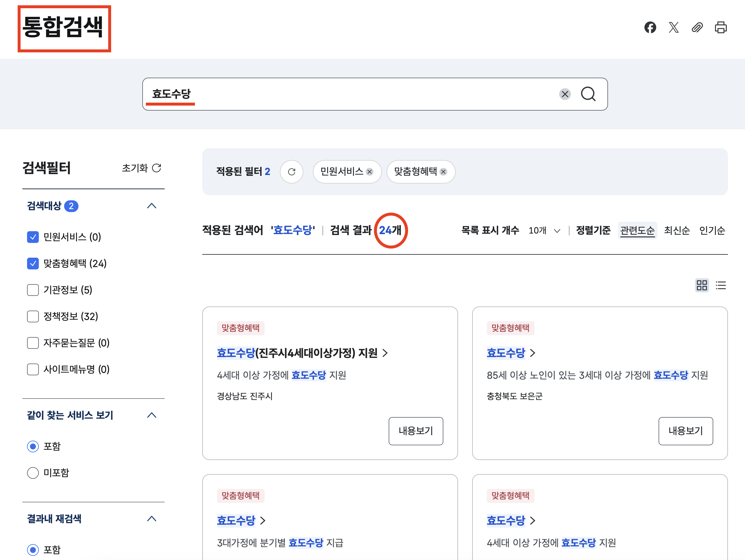The height and width of the screenshot is (560, 745).
Task: Click 내용보기 on 보은군 card
Action: 685,431
